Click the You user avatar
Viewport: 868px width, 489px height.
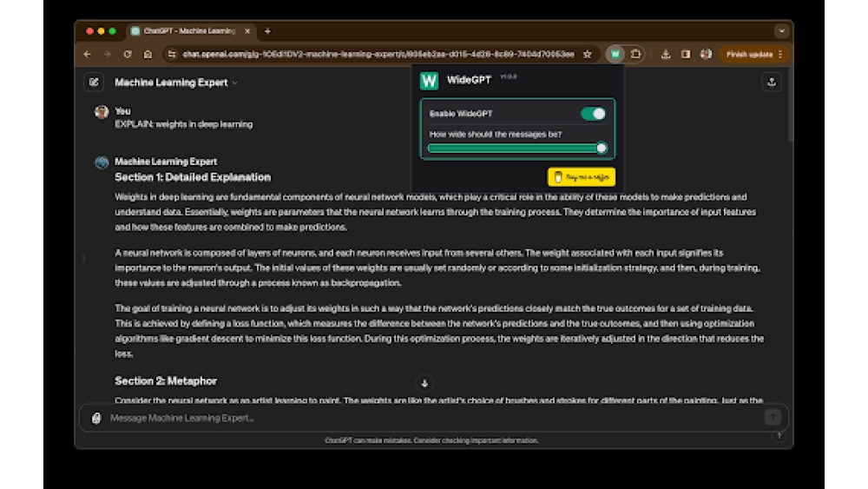coord(102,112)
